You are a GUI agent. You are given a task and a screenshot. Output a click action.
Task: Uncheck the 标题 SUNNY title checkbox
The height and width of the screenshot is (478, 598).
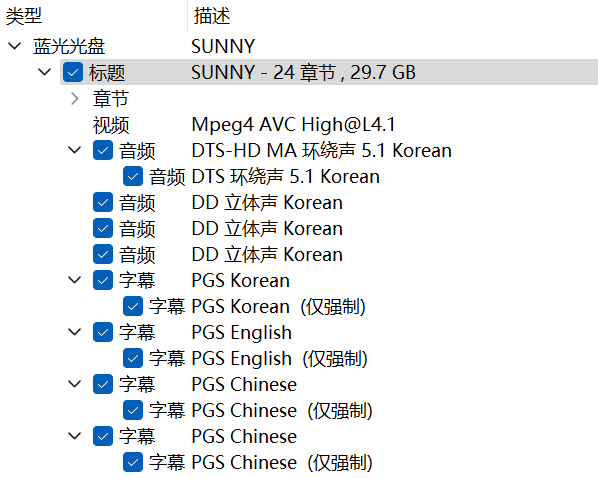73,72
